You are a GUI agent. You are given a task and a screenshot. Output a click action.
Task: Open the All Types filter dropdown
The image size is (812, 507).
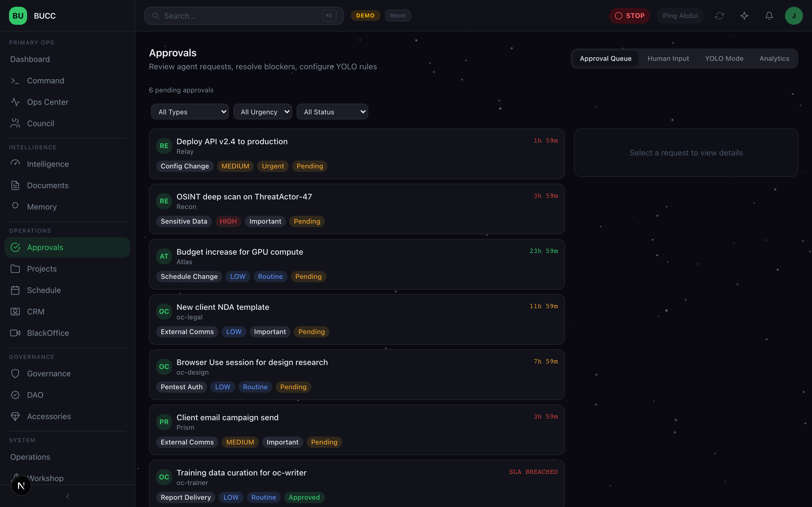pos(190,112)
